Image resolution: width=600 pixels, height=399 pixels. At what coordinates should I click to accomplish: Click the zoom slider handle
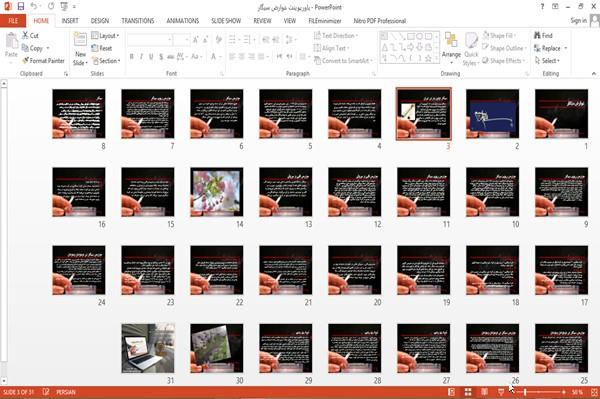click(525, 392)
